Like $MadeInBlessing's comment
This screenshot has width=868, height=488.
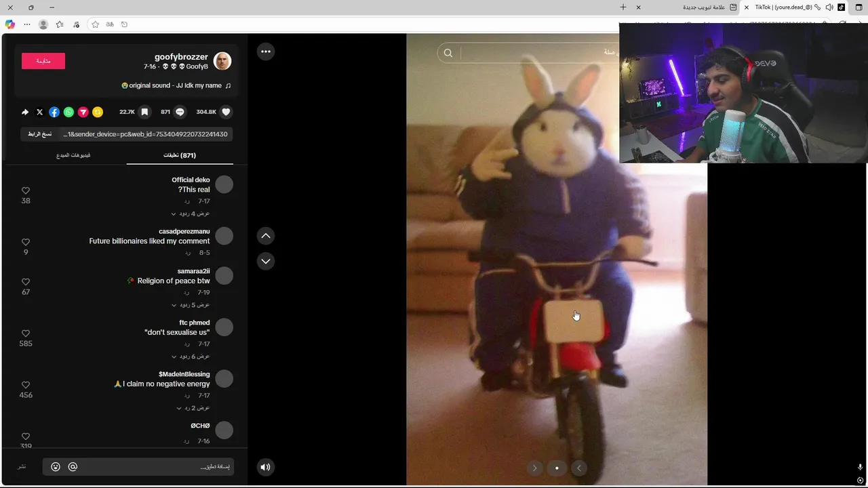tap(26, 385)
